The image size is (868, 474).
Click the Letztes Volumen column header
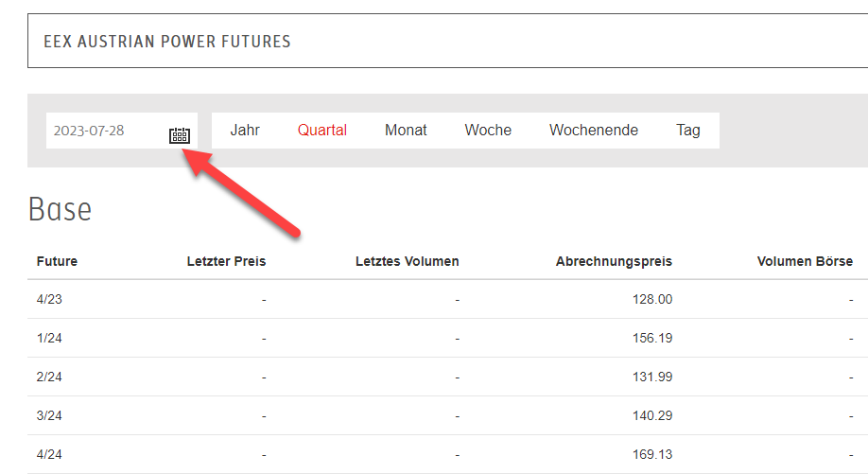407,261
